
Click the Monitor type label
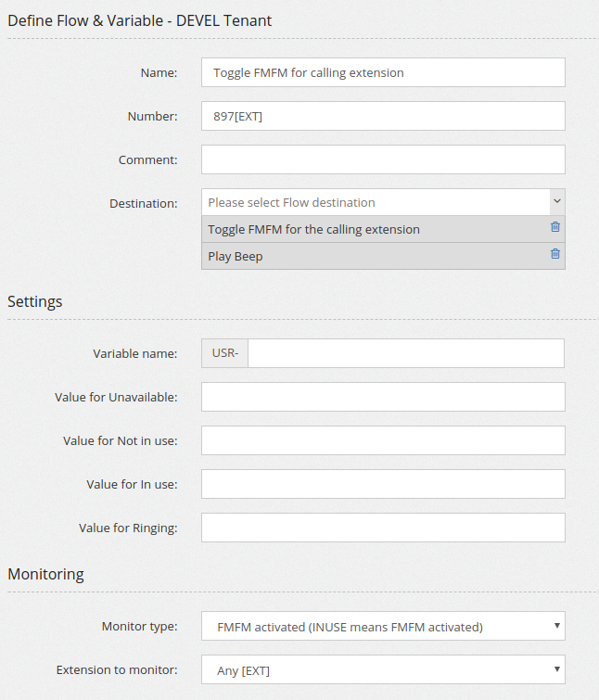coord(139,627)
